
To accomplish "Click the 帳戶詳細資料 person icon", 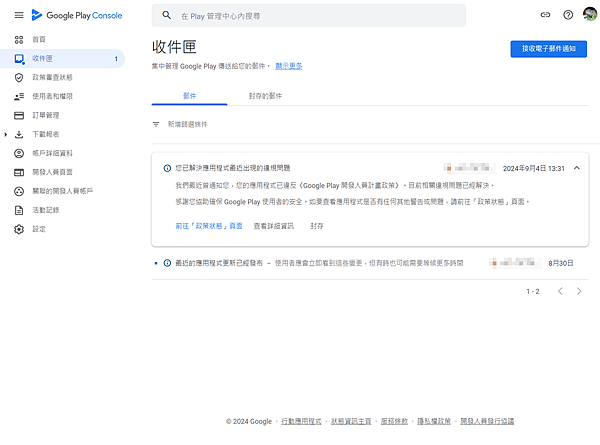I will coord(19,153).
